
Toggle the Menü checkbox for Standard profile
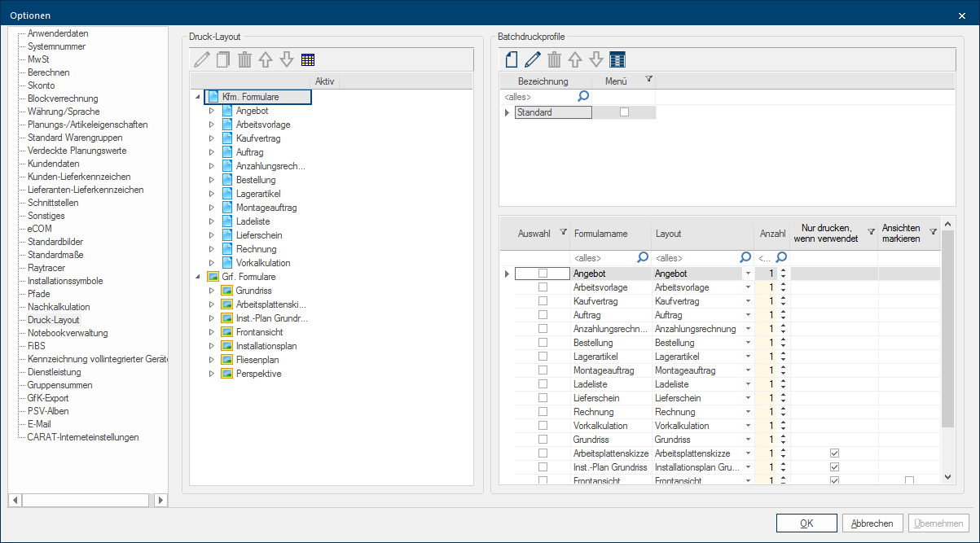point(625,112)
